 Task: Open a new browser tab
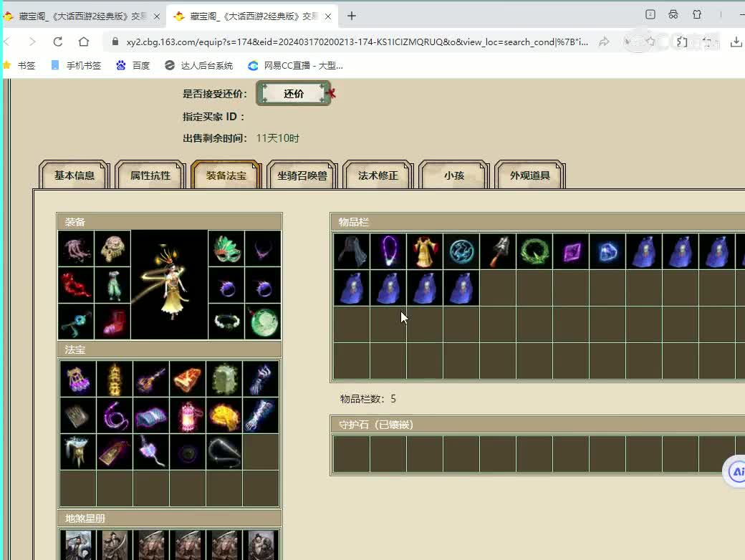[352, 16]
